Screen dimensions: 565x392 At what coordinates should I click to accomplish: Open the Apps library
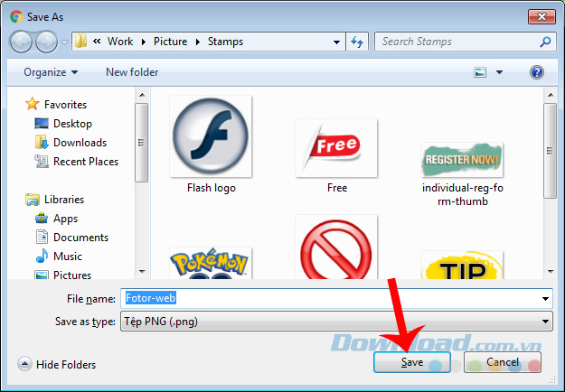(x=66, y=219)
